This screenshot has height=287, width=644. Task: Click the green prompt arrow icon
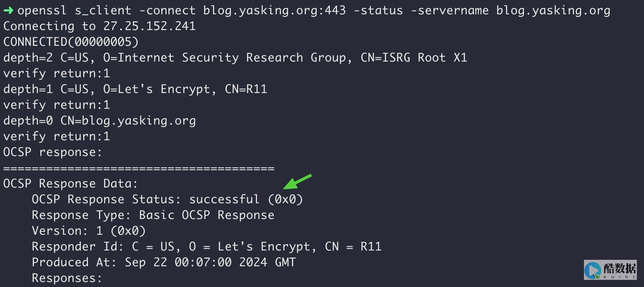8,11
